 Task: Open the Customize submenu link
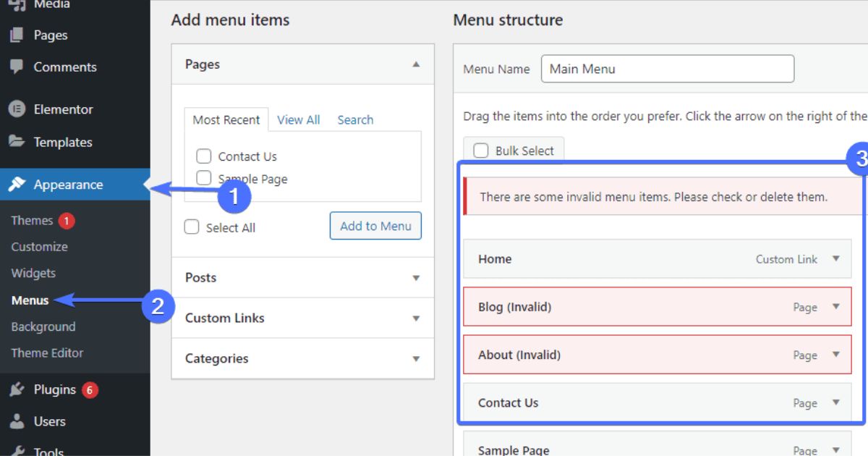point(39,247)
